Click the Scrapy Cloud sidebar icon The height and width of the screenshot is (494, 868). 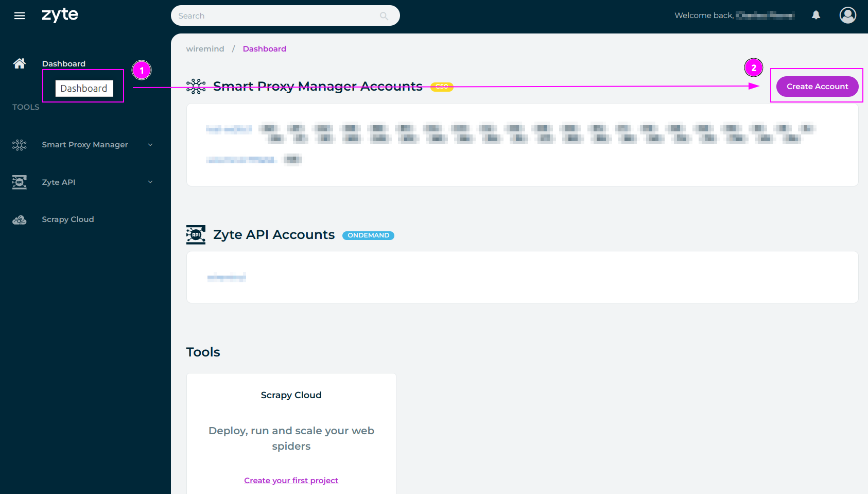click(20, 220)
